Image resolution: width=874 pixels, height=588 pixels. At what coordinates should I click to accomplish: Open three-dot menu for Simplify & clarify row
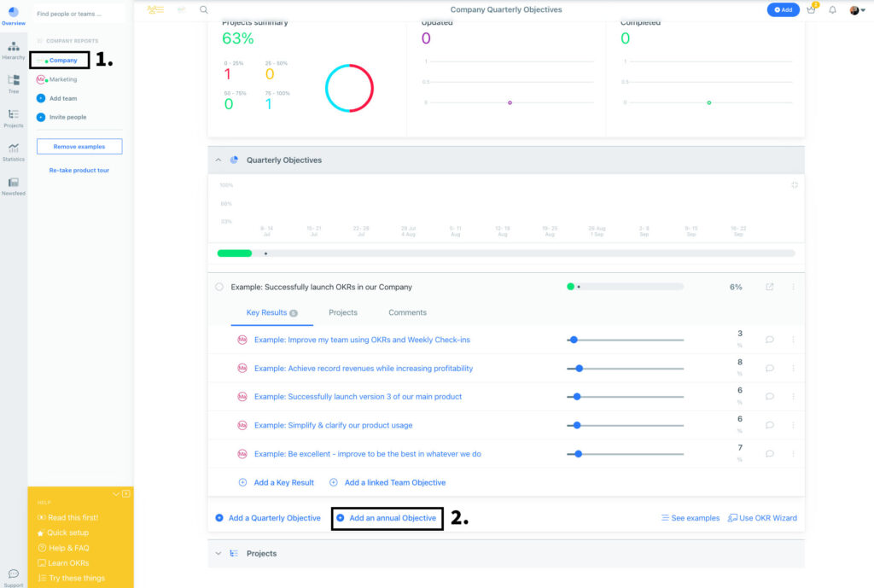[x=793, y=425]
